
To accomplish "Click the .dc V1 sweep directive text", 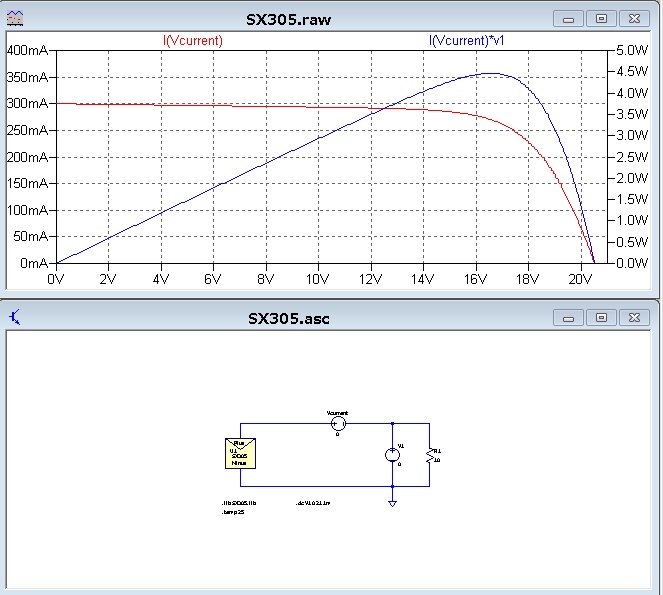I will (313, 503).
